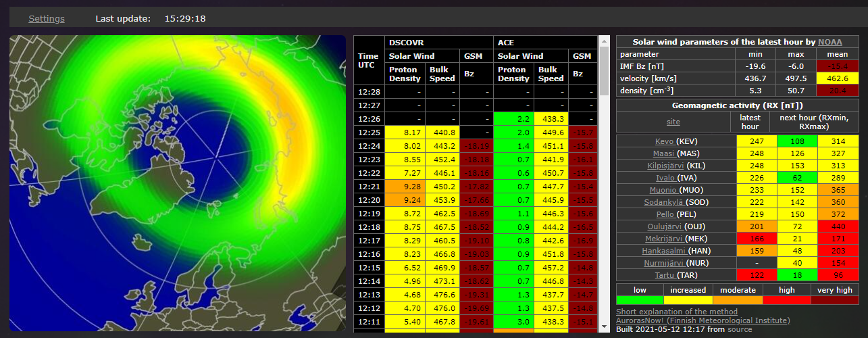This screenshot has width=868, height=338.
Task: Click the 'Time UTC' header cell
Action: click(369, 60)
